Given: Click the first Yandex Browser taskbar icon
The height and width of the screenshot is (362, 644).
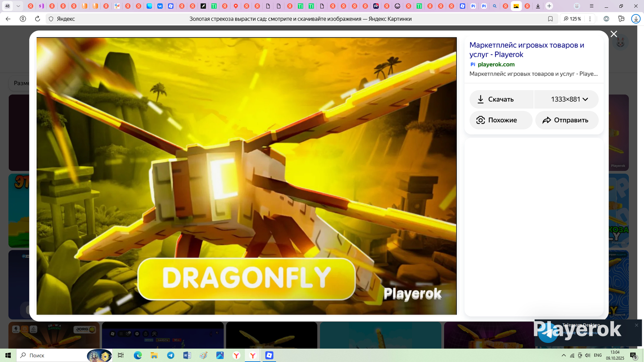Looking at the screenshot, I should pos(237,355).
